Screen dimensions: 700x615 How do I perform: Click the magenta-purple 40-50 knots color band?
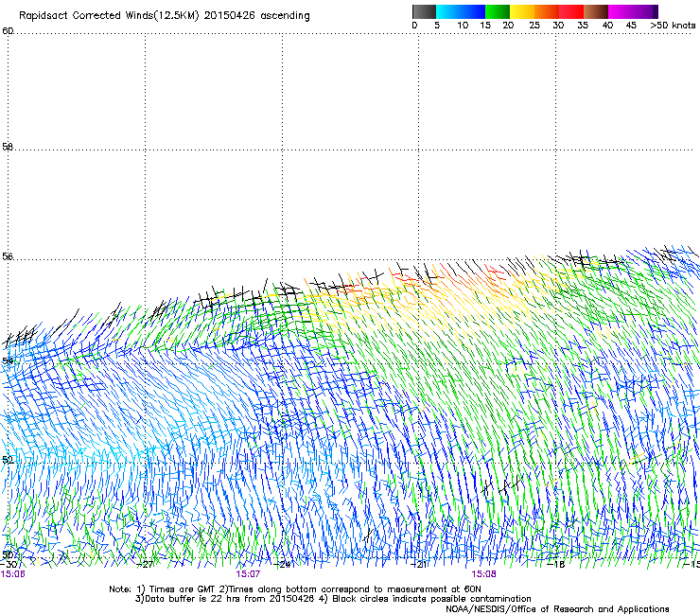point(633,11)
